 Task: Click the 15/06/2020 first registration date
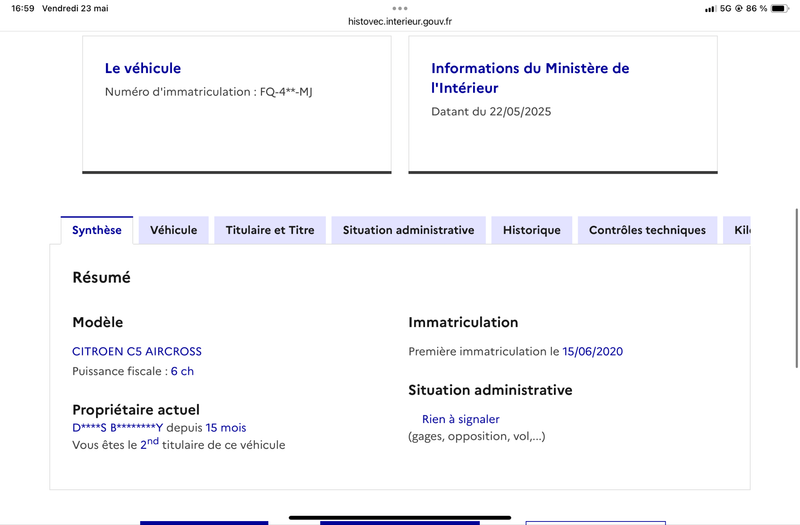point(592,351)
